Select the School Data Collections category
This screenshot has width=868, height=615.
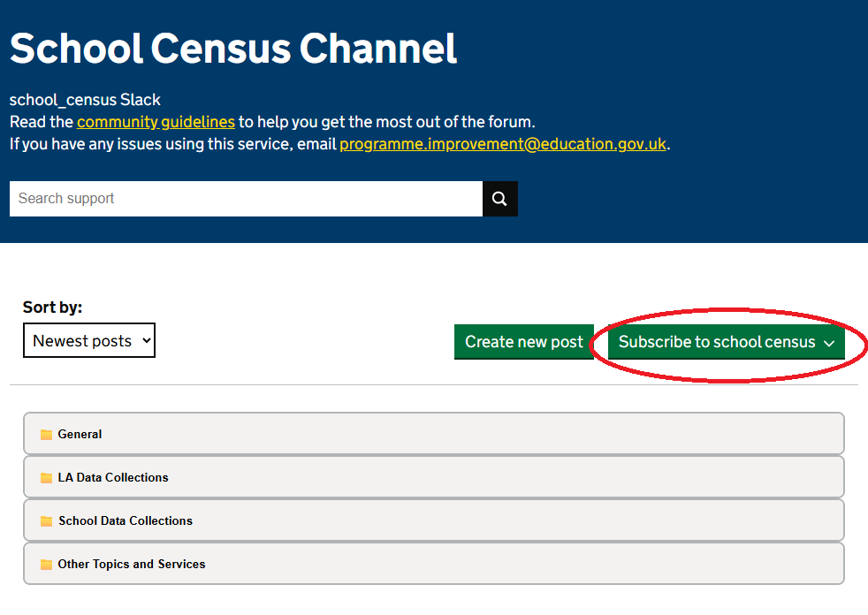(x=434, y=520)
